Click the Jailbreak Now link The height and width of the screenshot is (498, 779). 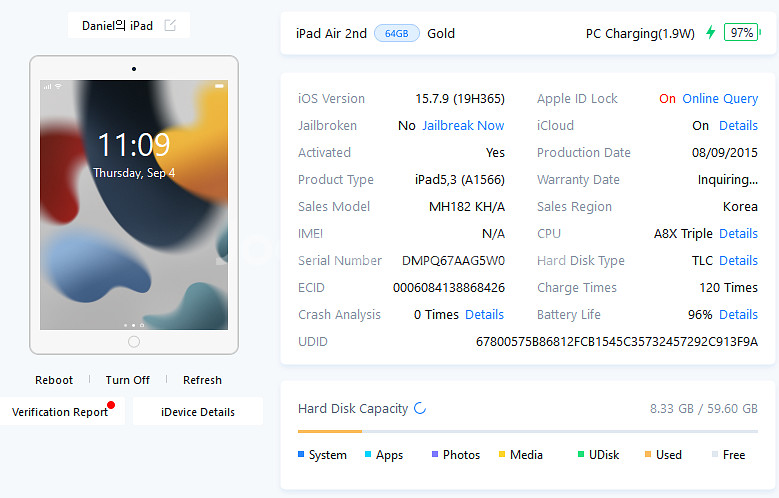pos(463,126)
